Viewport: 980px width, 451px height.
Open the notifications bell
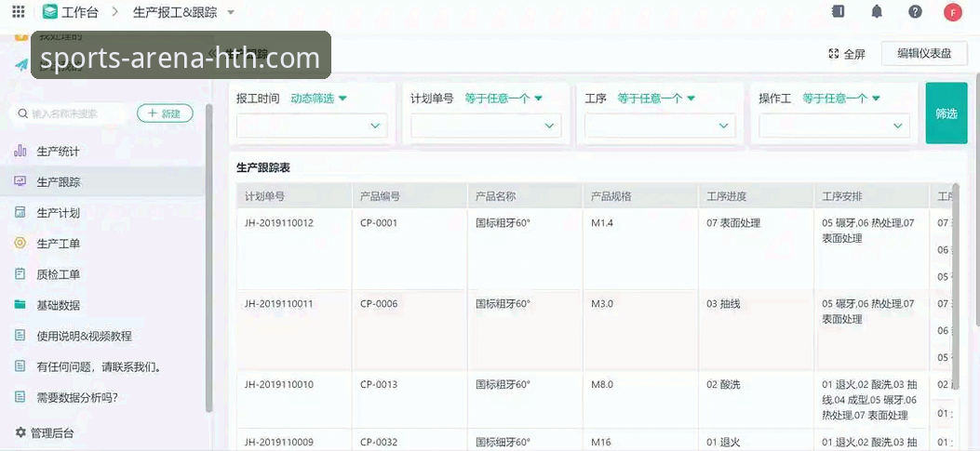click(x=877, y=12)
